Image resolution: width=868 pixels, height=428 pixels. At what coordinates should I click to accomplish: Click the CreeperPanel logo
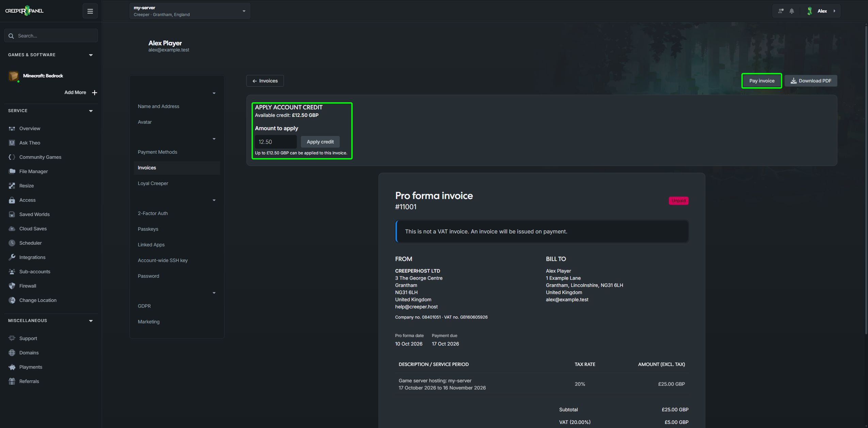click(x=25, y=11)
